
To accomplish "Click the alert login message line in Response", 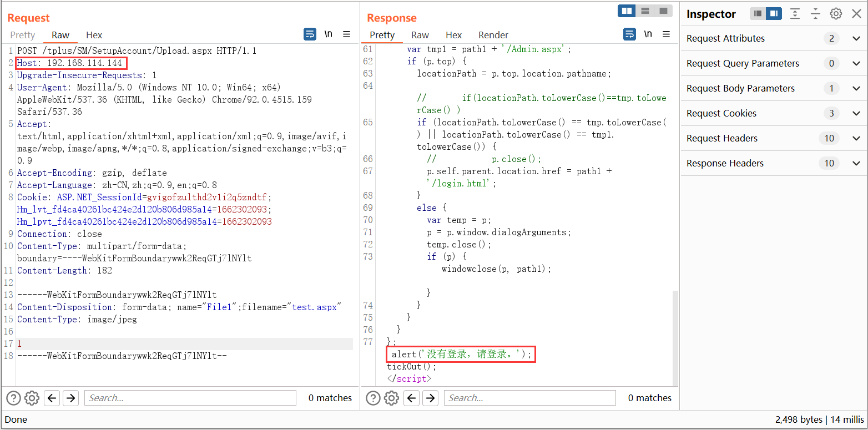I will [x=461, y=354].
